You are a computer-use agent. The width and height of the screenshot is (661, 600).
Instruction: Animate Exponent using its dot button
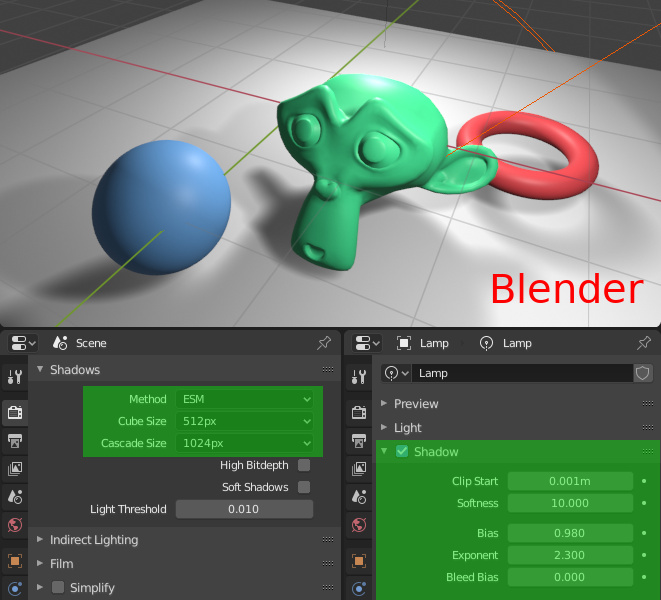[644, 555]
